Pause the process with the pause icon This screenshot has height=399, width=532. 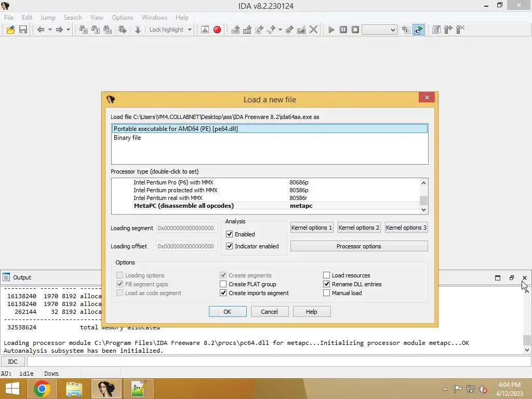343,30
